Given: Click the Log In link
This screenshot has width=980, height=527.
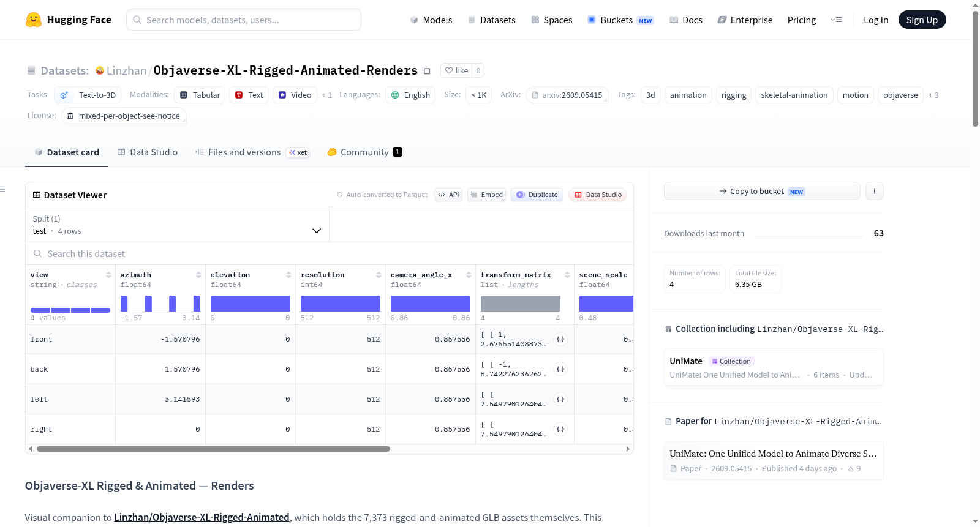Looking at the screenshot, I should coord(876,20).
